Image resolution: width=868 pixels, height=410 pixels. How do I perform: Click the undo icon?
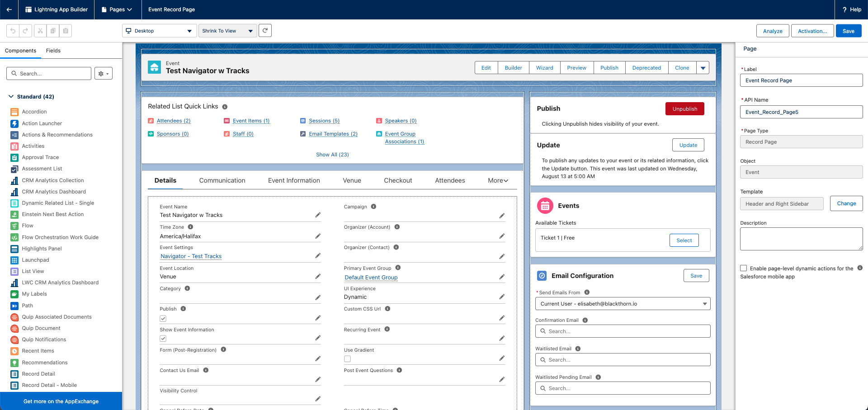pos(13,31)
